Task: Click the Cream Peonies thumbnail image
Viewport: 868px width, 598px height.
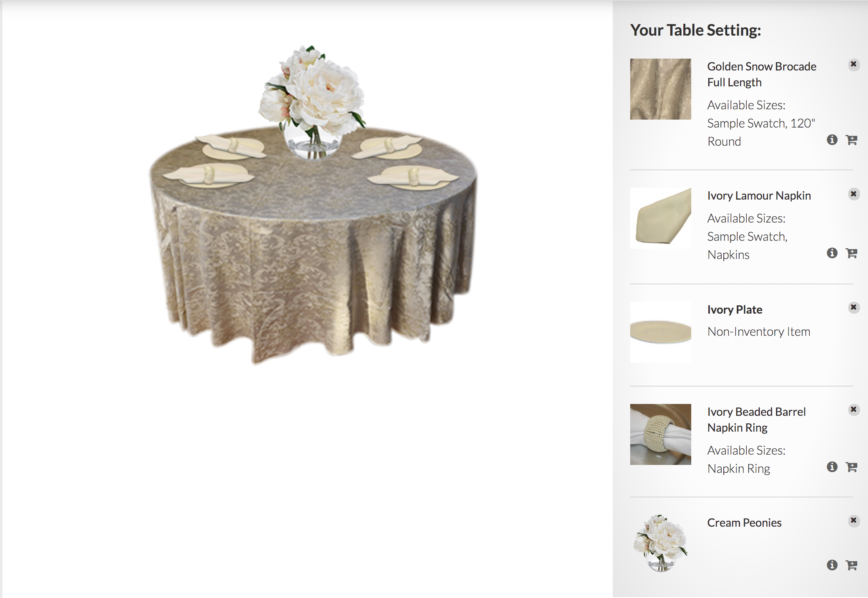Action: tap(661, 543)
